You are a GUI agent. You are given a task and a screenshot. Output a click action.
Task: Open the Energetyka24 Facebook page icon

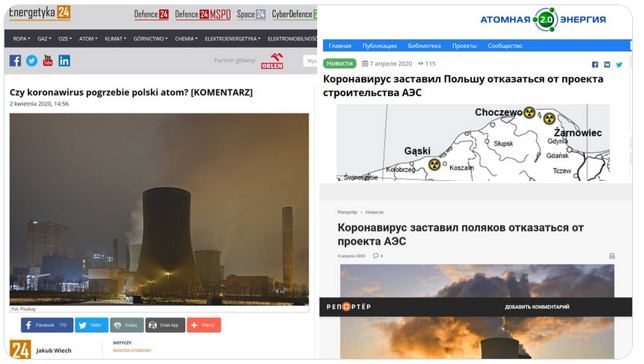(15, 61)
